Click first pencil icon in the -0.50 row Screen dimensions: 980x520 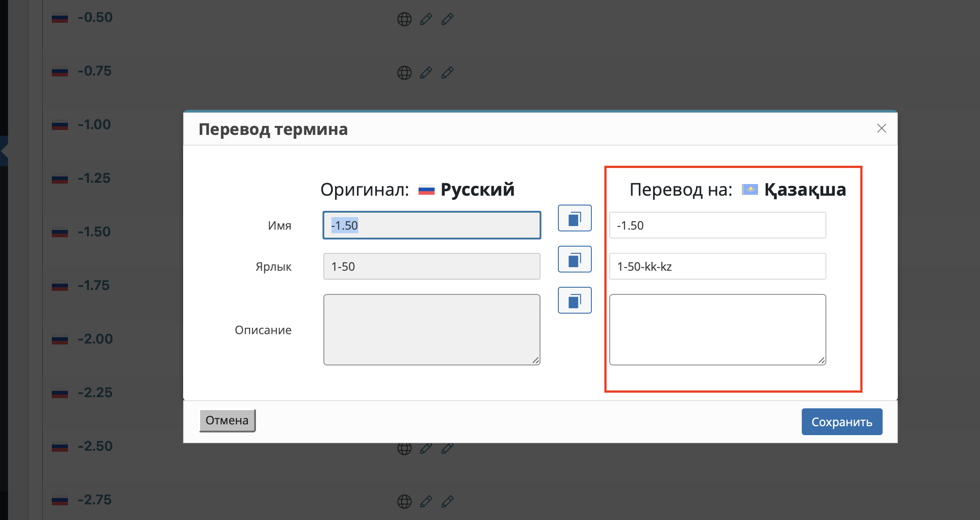coord(426,19)
